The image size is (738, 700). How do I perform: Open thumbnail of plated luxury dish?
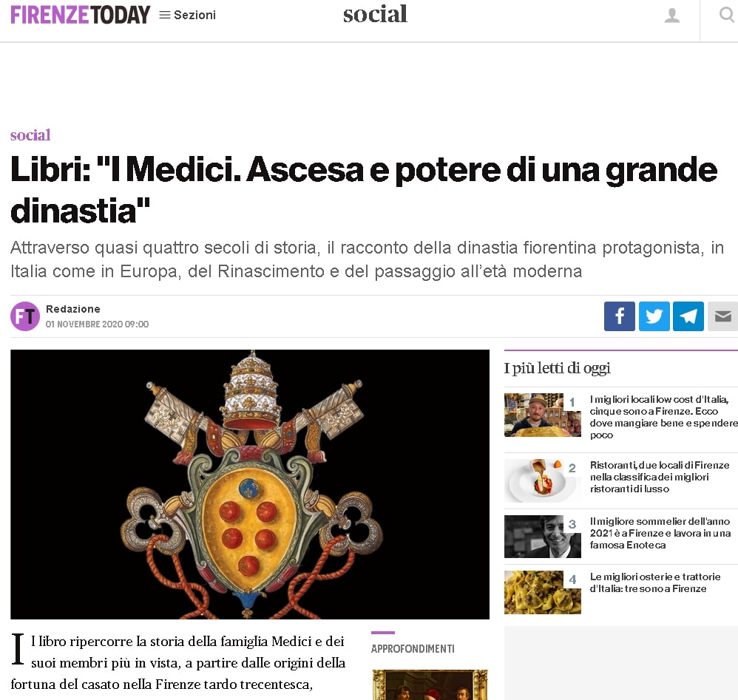coord(542,480)
